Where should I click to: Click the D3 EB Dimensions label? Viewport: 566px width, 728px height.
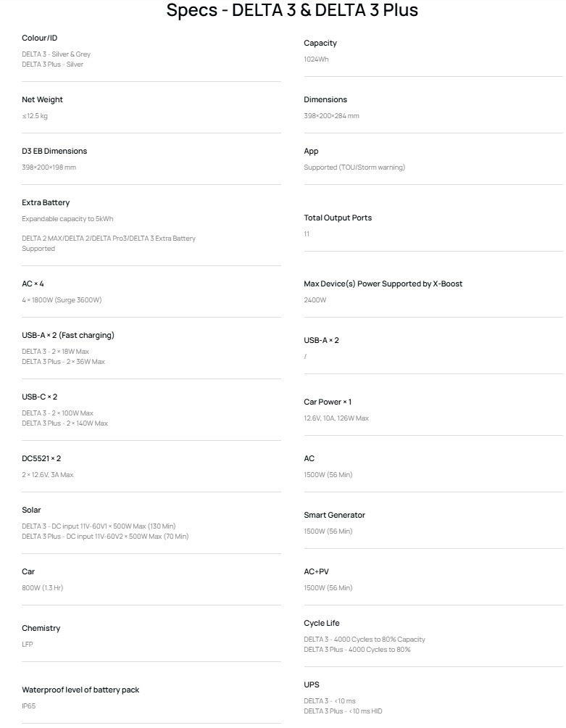tap(54, 151)
